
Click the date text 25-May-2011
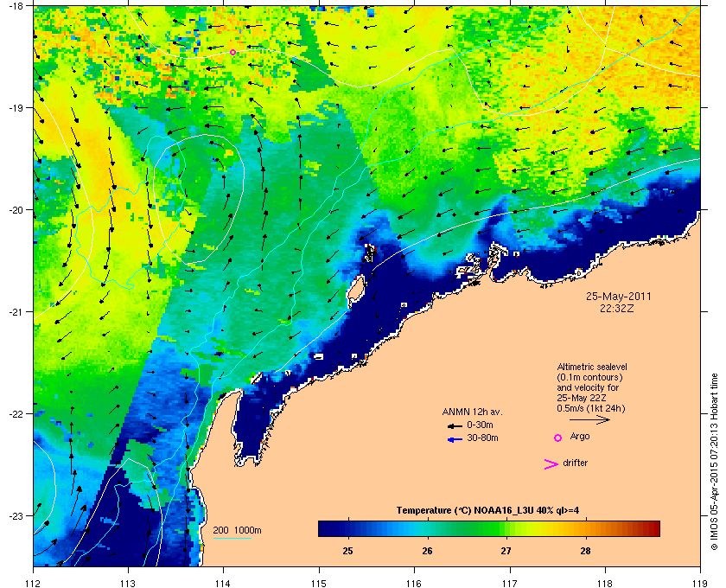click(x=619, y=296)
